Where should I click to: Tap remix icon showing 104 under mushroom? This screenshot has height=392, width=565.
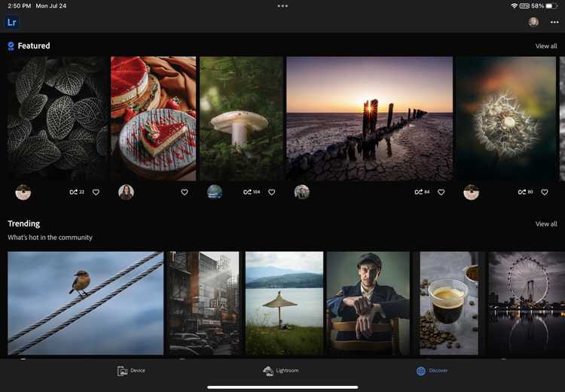coord(252,192)
